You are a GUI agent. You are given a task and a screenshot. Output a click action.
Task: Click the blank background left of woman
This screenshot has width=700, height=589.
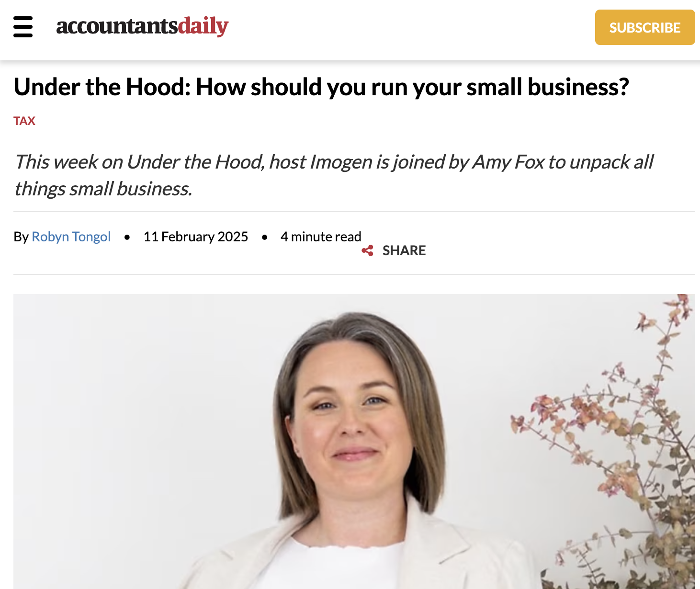(144, 431)
